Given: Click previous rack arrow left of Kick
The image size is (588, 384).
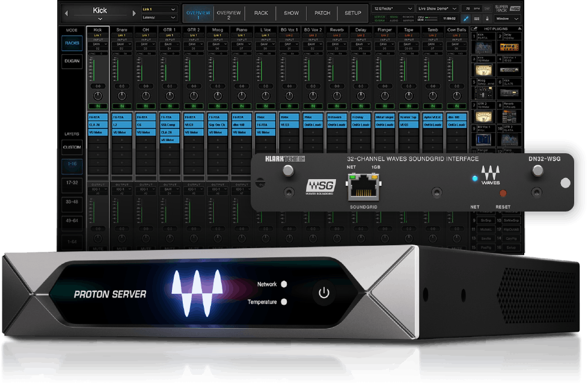Looking at the screenshot, I should click(66, 12).
